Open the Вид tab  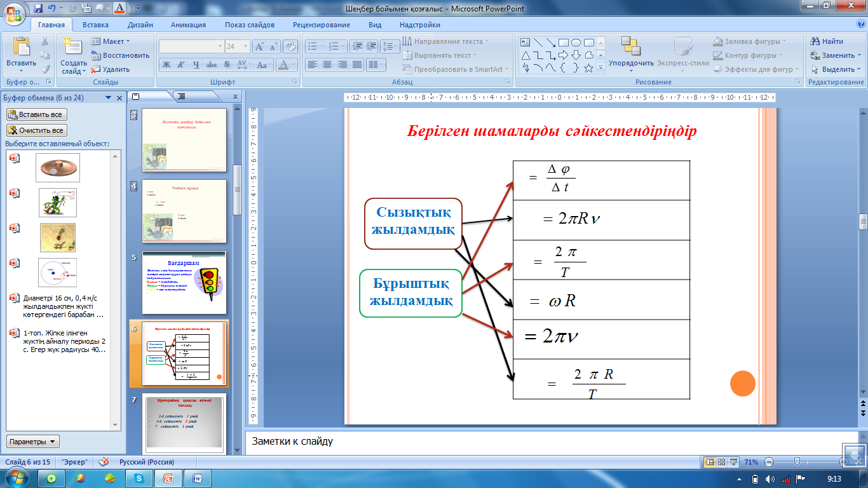tap(375, 25)
